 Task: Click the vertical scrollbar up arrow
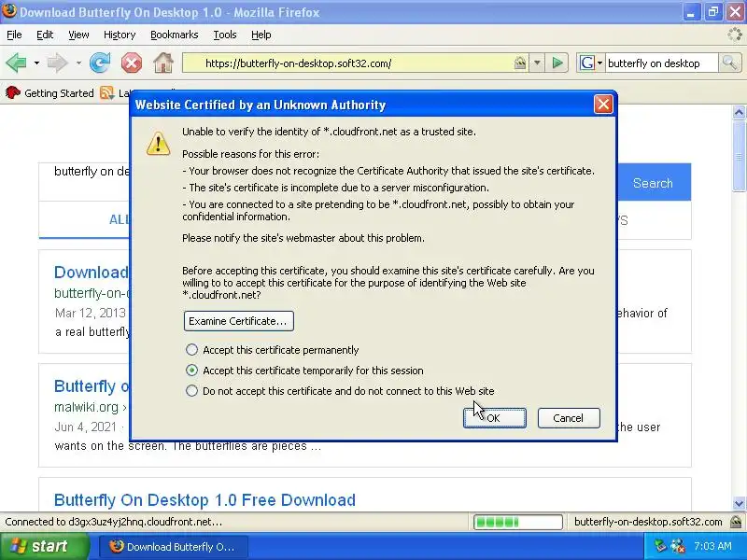pos(739,112)
